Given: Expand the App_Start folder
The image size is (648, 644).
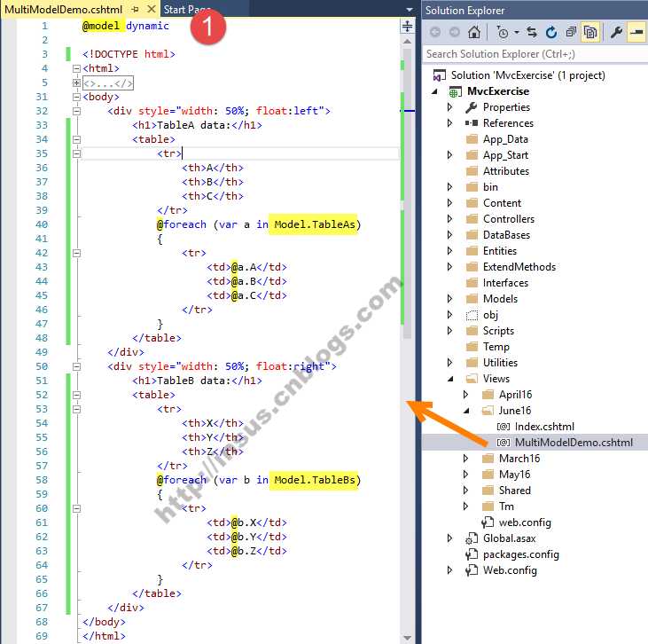Looking at the screenshot, I should tap(449, 155).
